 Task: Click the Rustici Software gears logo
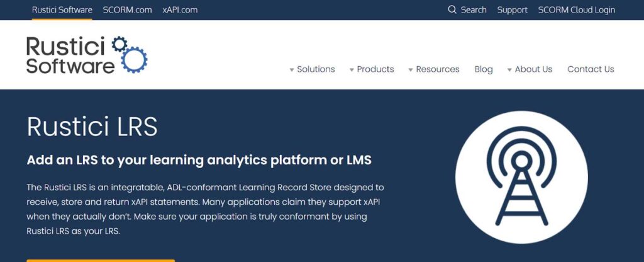(x=87, y=55)
